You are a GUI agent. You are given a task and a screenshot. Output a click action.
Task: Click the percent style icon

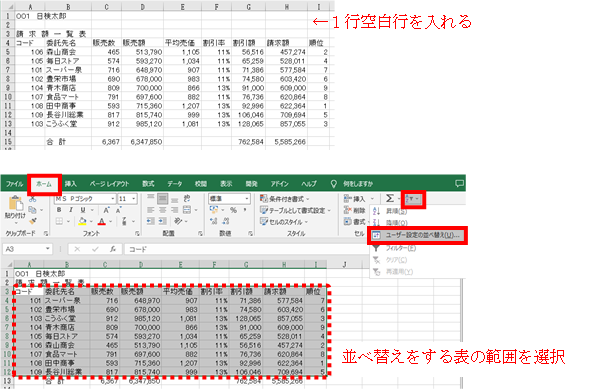[x=233, y=210]
